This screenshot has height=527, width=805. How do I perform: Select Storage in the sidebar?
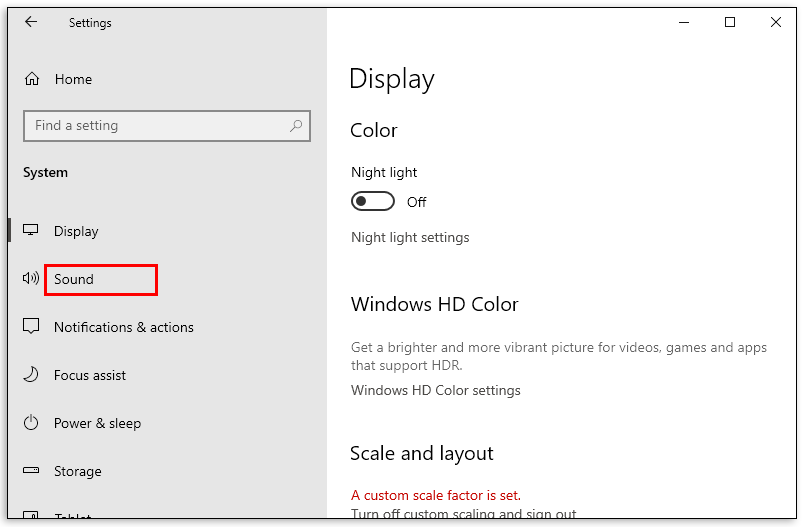tap(78, 471)
